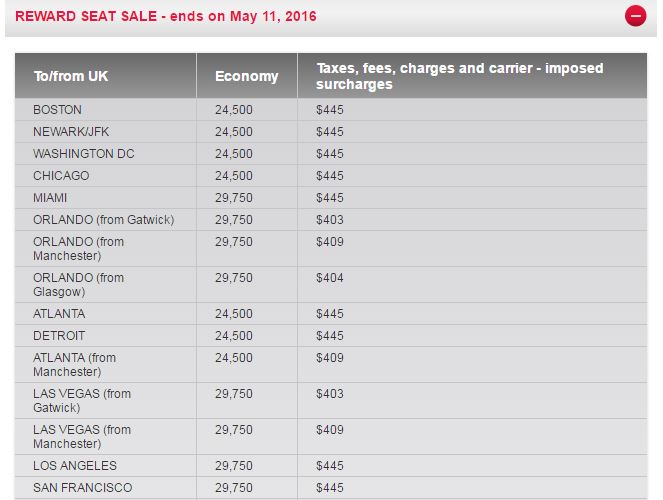Select ATLANTA (from Manchester) entry
This screenshot has width=663, height=500.
(x=74, y=365)
